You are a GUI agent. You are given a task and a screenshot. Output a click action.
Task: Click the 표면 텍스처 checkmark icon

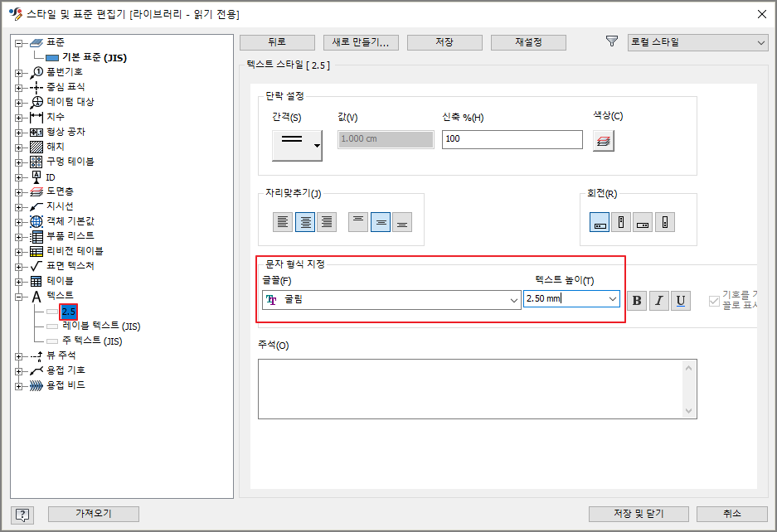[36, 266]
